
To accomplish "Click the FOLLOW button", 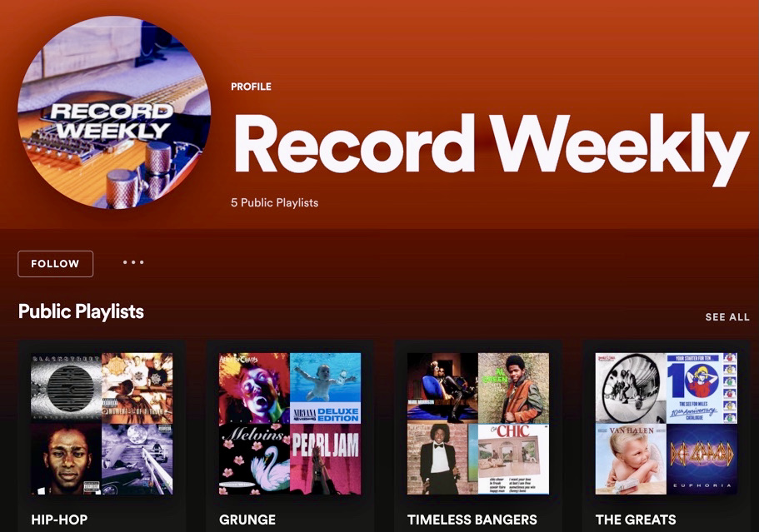I will [x=55, y=264].
